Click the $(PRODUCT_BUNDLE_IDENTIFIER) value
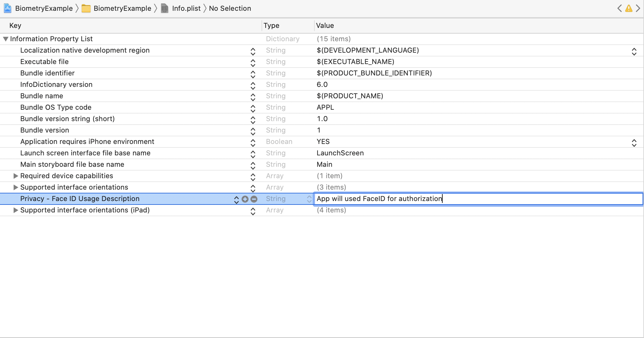 pyautogui.click(x=374, y=73)
